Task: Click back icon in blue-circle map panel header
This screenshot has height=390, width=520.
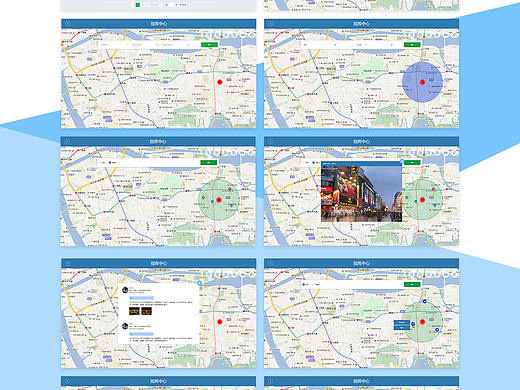Action: [x=270, y=24]
